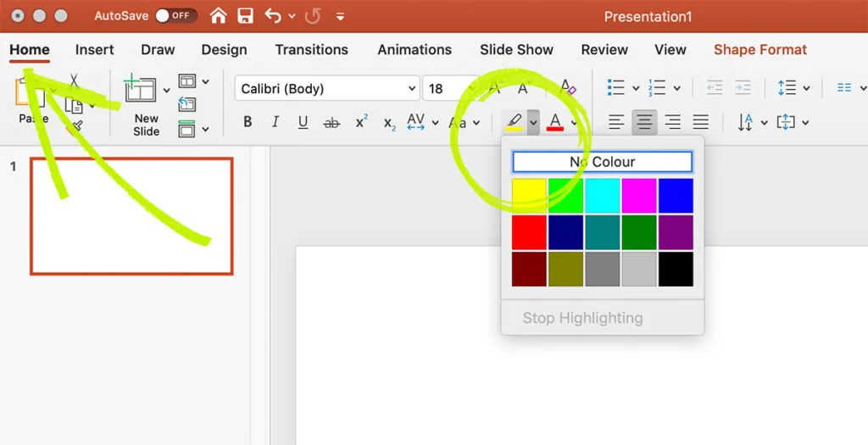This screenshot has width=868, height=445.
Task: Switch to the Insert tab
Action: [95, 50]
